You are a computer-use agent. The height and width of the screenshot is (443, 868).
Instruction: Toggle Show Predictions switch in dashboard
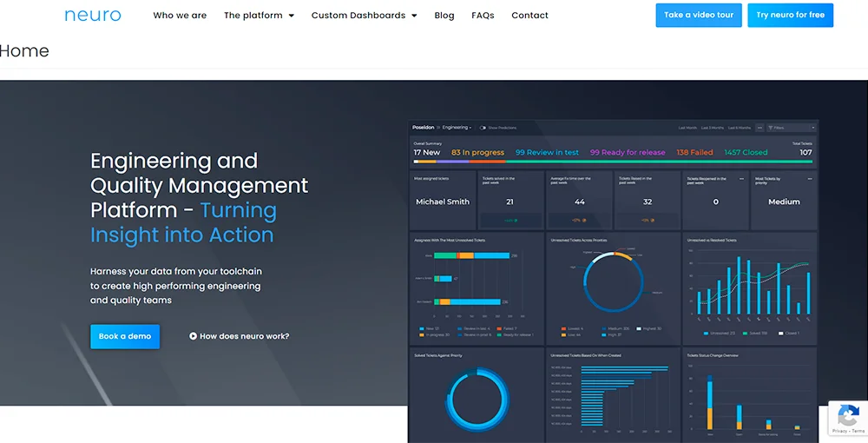(x=483, y=128)
